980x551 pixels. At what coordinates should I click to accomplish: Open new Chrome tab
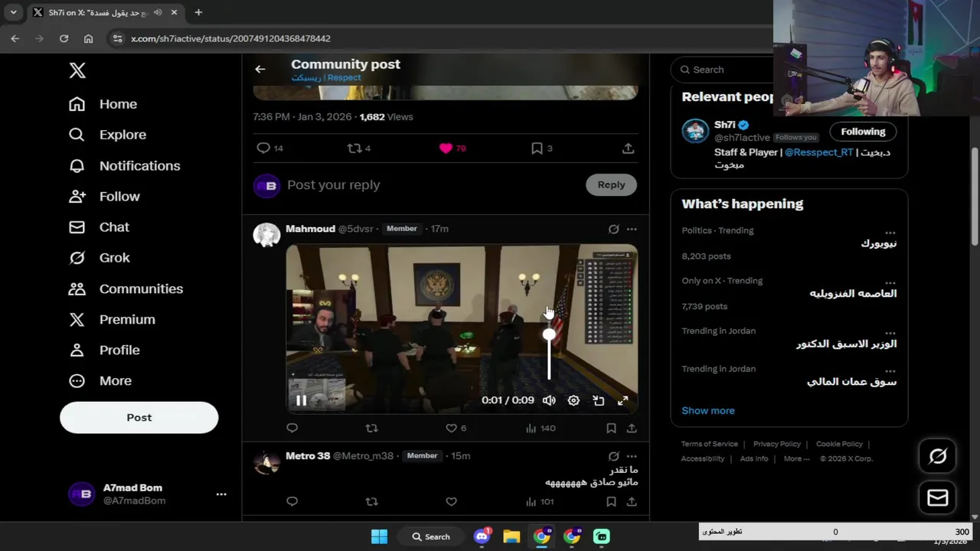click(x=198, y=12)
